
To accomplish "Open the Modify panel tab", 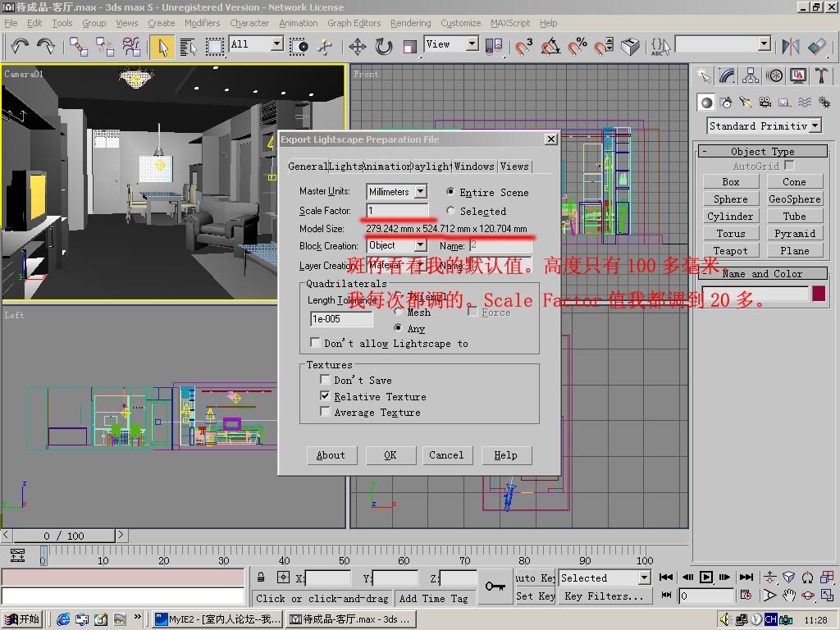I will tap(727, 75).
